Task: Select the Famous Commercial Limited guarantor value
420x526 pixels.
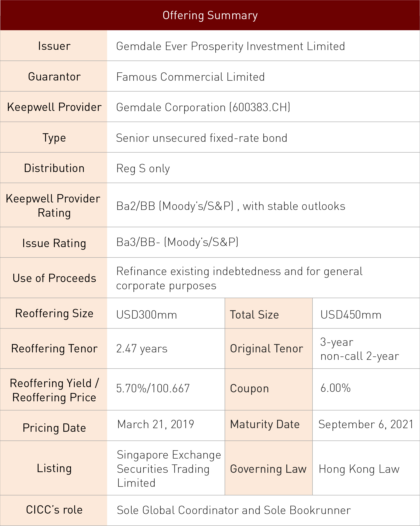Action: coord(190,77)
